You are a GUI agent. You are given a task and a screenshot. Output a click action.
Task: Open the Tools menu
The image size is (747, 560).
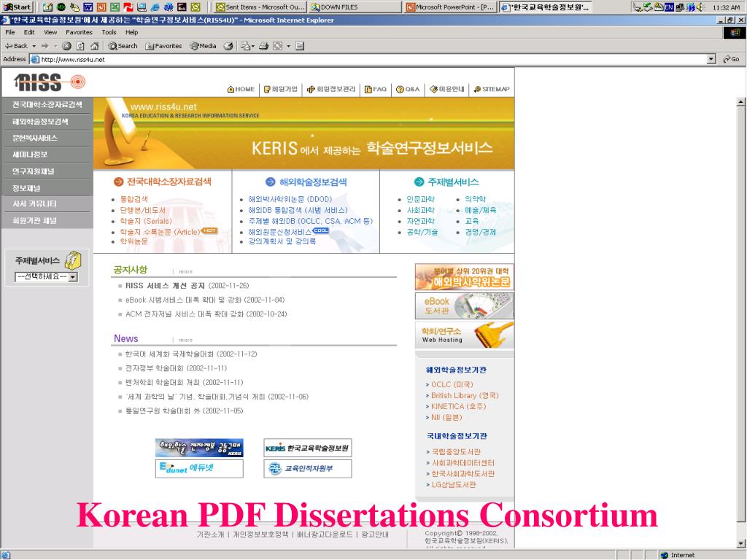click(109, 32)
